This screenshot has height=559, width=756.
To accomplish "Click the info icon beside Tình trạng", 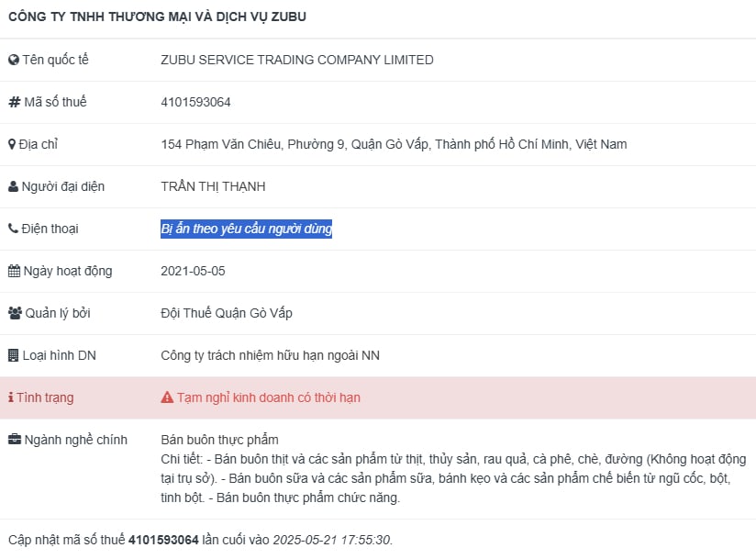I will point(11,397).
